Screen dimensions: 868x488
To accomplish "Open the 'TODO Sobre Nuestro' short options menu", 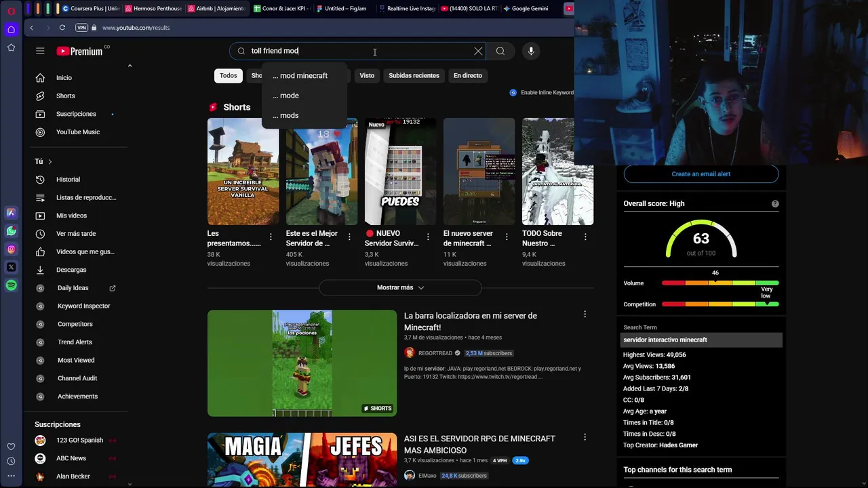I will click(585, 237).
